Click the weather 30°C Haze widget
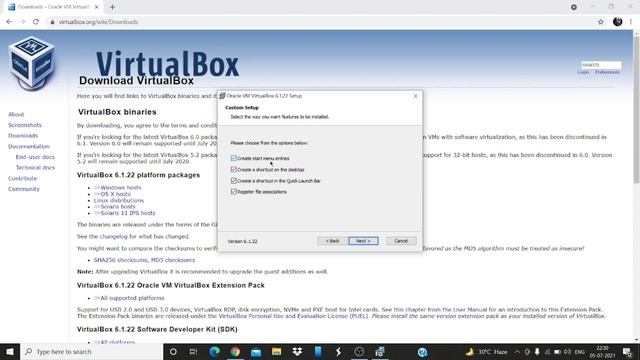The height and width of the screenshot is (360, 640). pyautogui.click(x=487, y=351)
